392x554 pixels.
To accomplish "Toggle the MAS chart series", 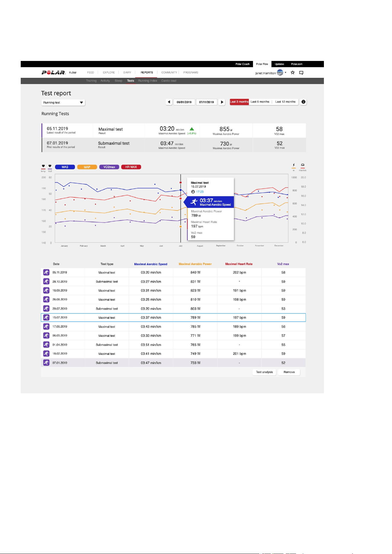I will coord(65,167).
